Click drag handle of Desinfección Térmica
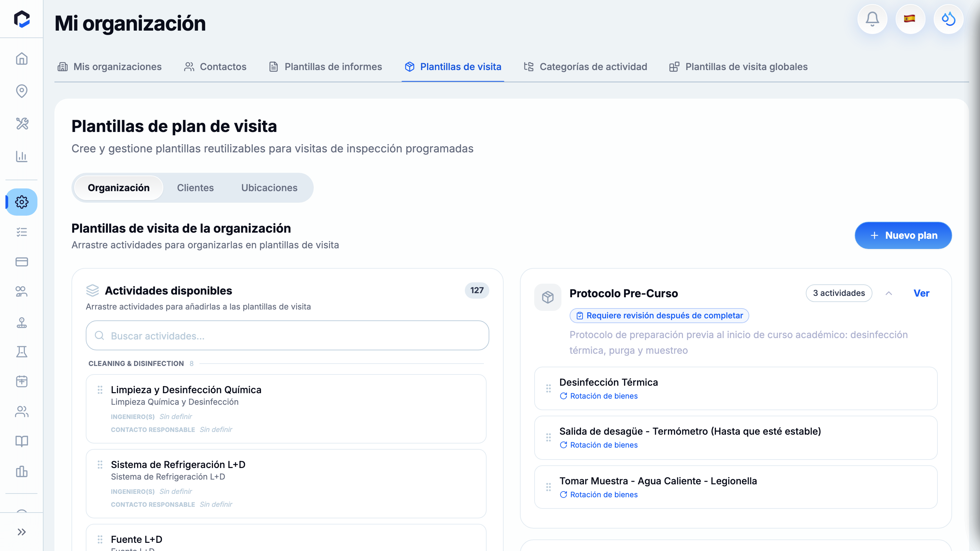The height and width of the screenshot is (551, 980). pyautogui.click(x=548, y=388)
